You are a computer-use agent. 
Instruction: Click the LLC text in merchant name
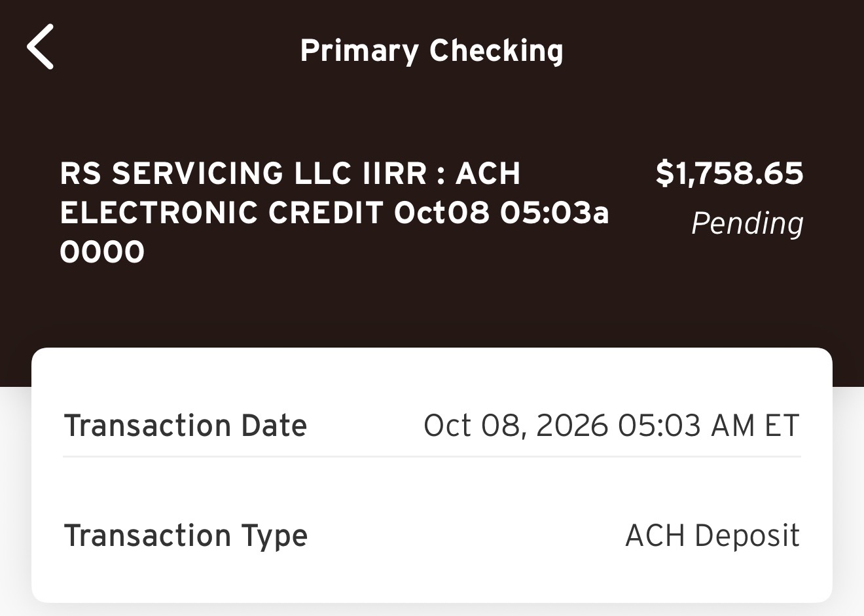point(323,174)
